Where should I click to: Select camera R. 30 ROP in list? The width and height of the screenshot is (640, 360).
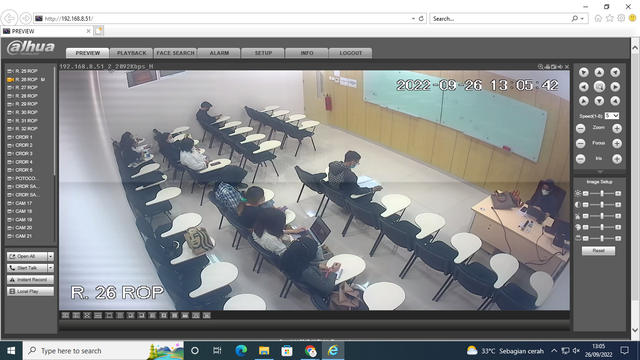pos(26,112)
